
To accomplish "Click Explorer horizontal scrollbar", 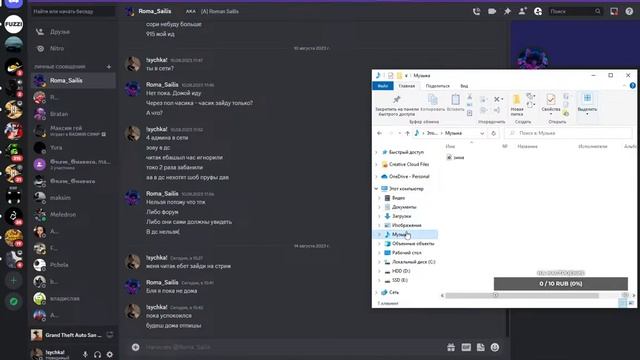I will [x=522, y=295].
